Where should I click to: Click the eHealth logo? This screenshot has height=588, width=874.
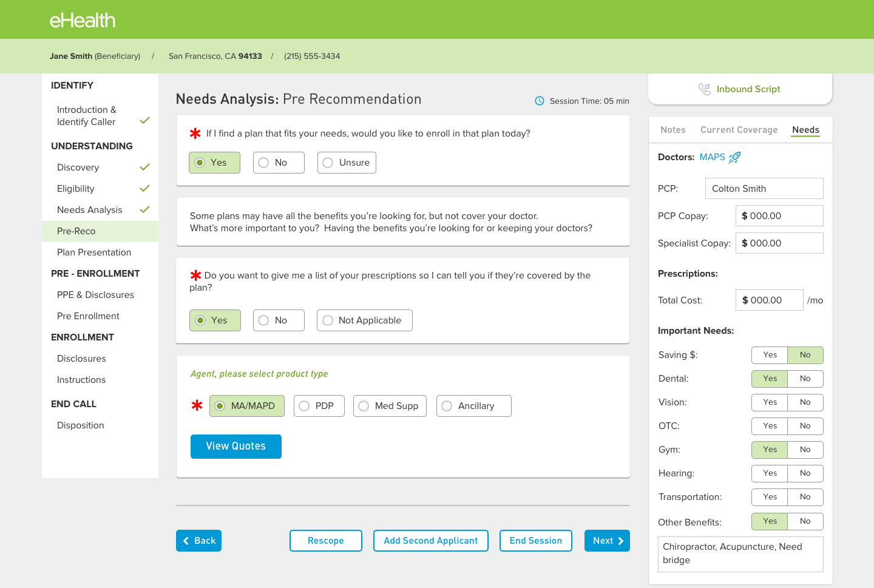pos(83,20)
